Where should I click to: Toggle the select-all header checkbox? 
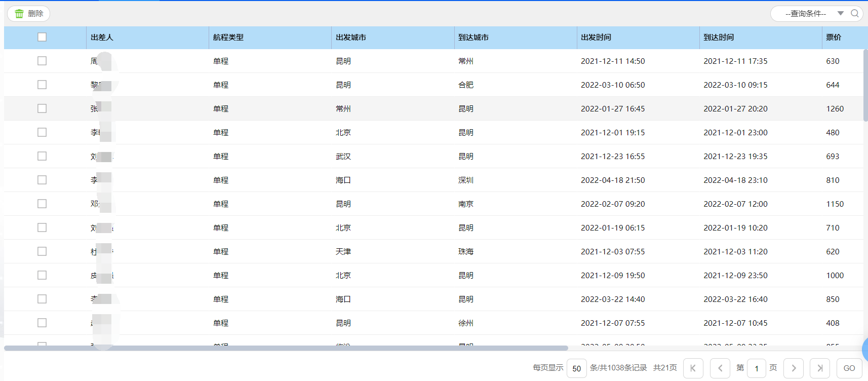click(x=42, y=37)
